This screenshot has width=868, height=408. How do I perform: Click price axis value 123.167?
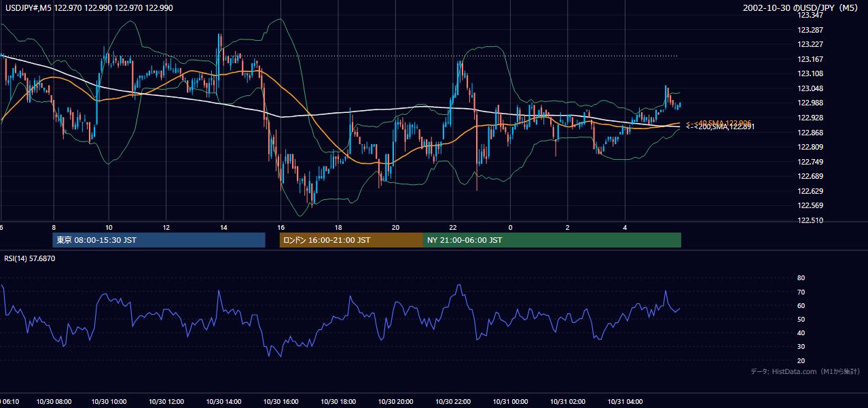810,59
